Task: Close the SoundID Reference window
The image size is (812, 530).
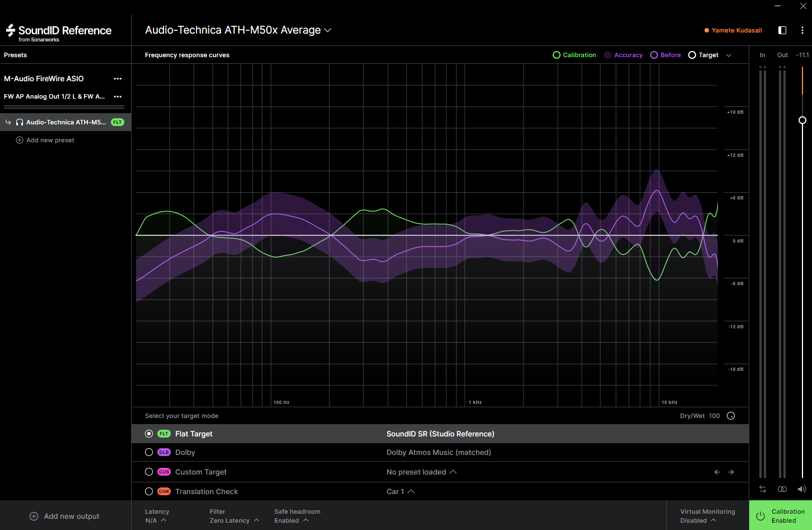Action: (x=803, y=6)
